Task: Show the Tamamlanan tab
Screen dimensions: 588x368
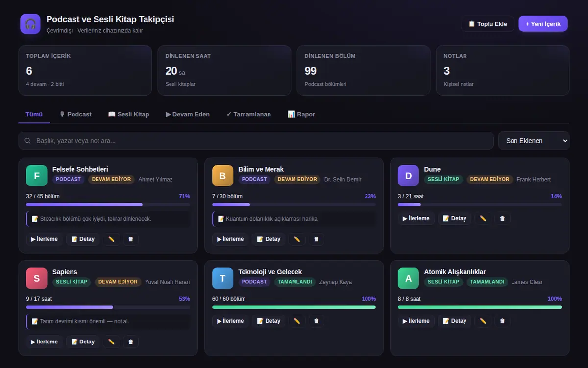Action: tap(248, 114)
